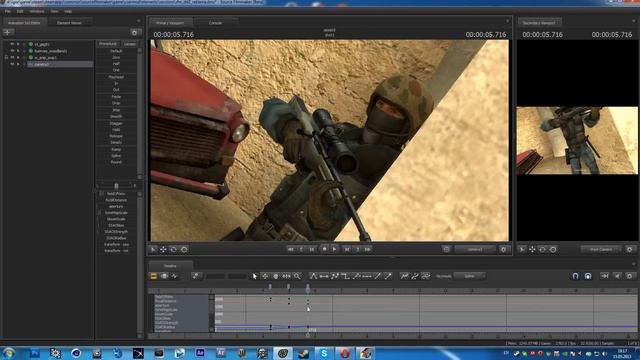Switch to the Console tab

tap(216, 23)
